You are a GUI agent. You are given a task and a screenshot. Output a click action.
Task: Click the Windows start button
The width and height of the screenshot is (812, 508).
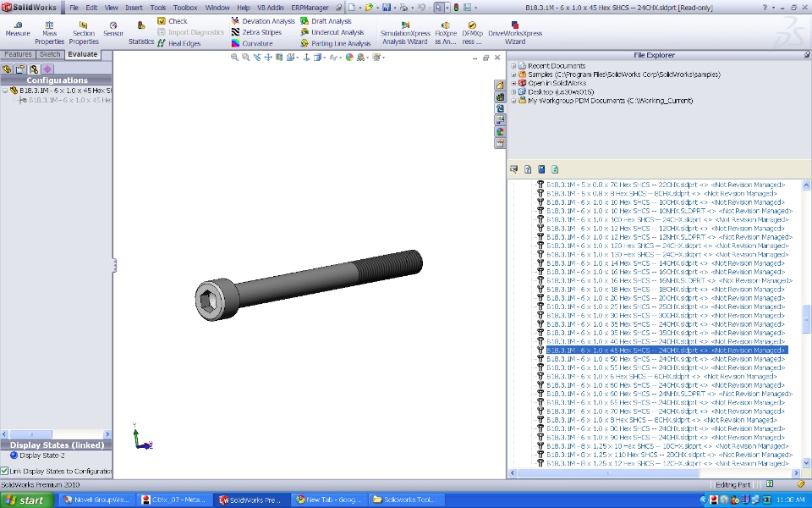27,500
